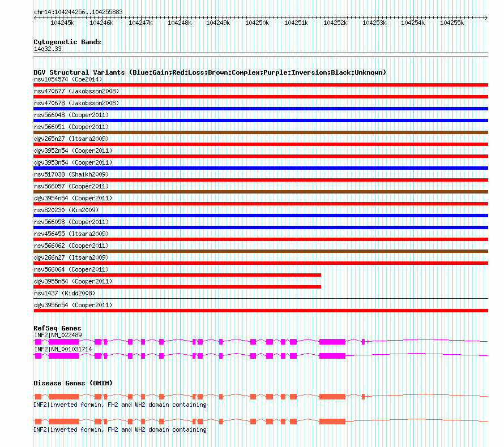
Task: Click the dgv265n27 (Itsara2009) label
Action: point(71,139)
